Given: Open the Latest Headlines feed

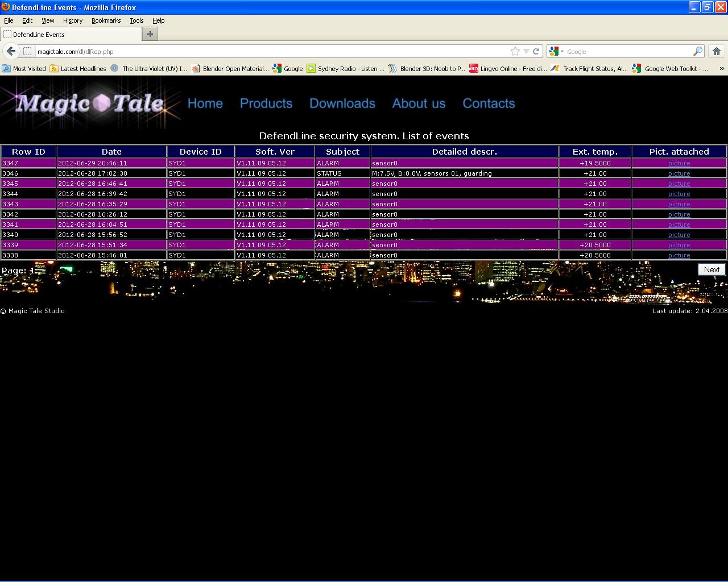Looking at the screenshot, I should click(x=83, y=68).
